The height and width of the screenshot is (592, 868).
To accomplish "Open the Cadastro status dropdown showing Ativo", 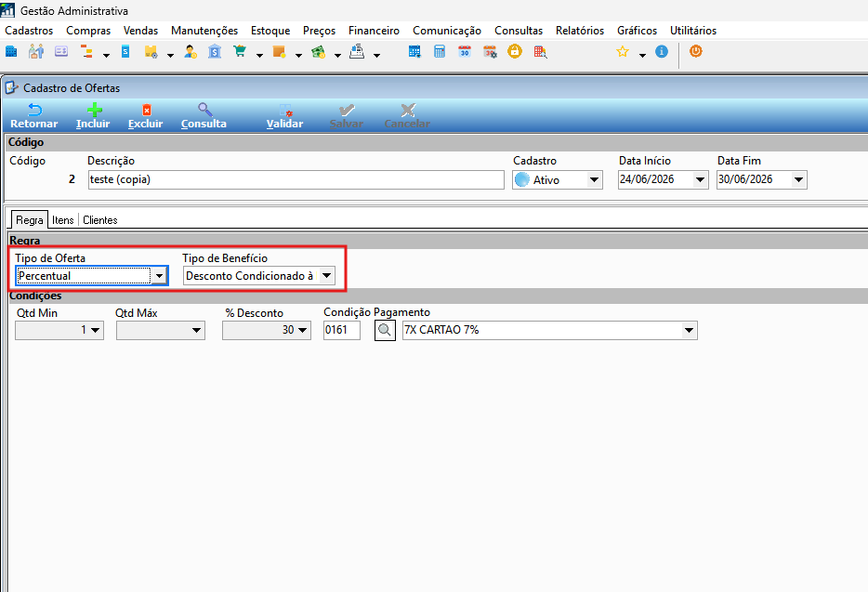I will (594, 180).
